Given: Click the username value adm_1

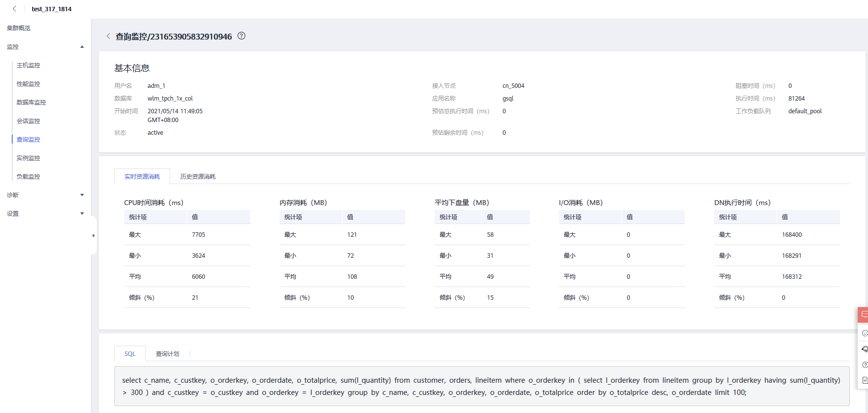Looking at the screenshot, I should point(156,86).
